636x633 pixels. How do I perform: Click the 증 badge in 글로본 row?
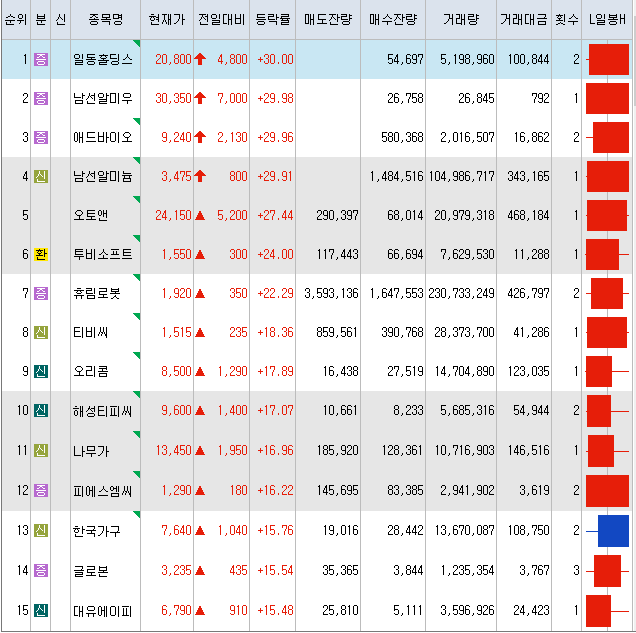(x=41, y=570)
